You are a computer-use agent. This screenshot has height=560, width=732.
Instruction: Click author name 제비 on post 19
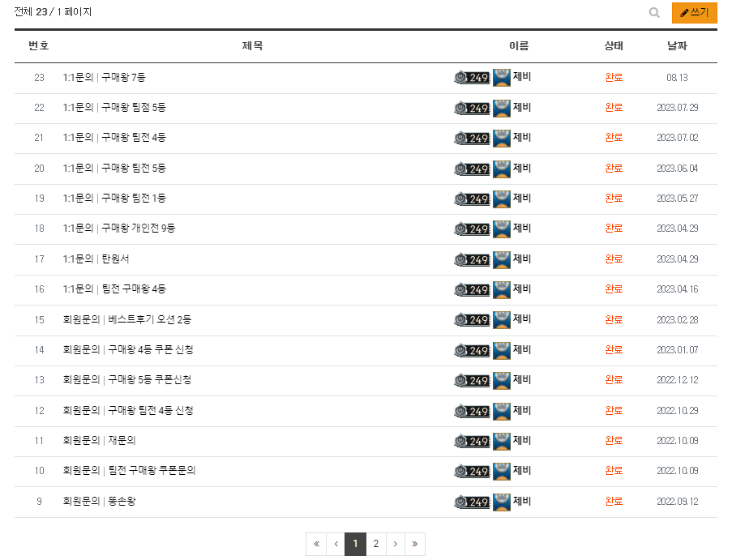pos(522,199)
